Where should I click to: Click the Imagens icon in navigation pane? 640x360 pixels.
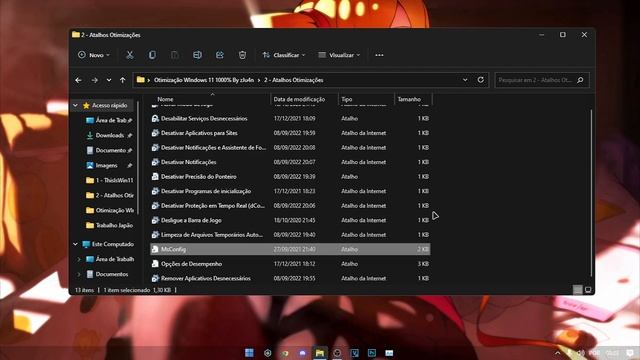point(90,165)
